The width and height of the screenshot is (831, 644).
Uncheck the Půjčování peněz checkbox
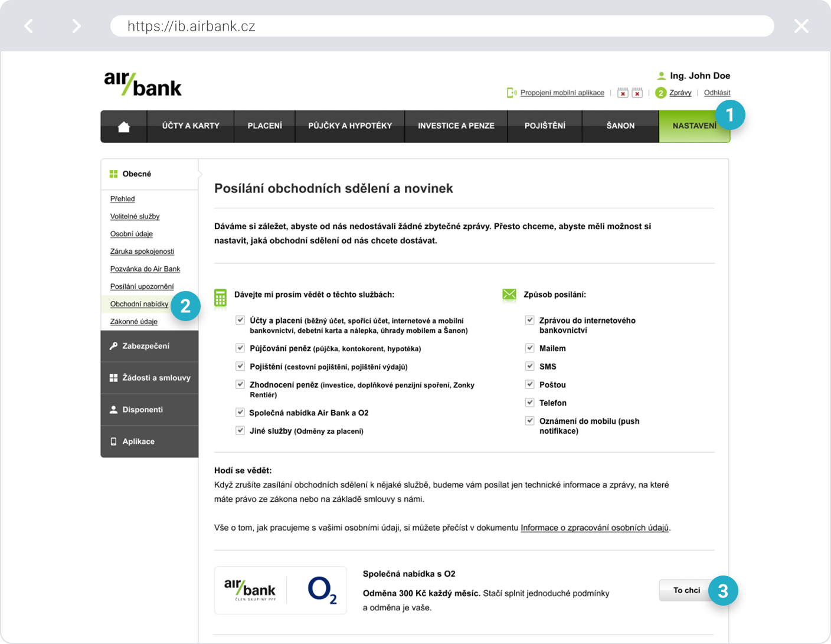(x=240, y=348)
